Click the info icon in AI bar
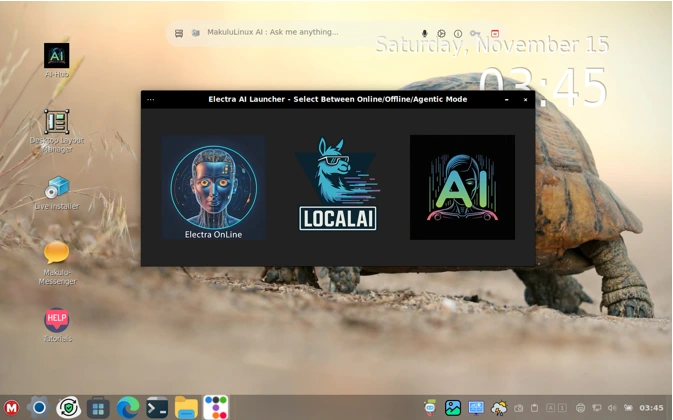 (458, 33)
